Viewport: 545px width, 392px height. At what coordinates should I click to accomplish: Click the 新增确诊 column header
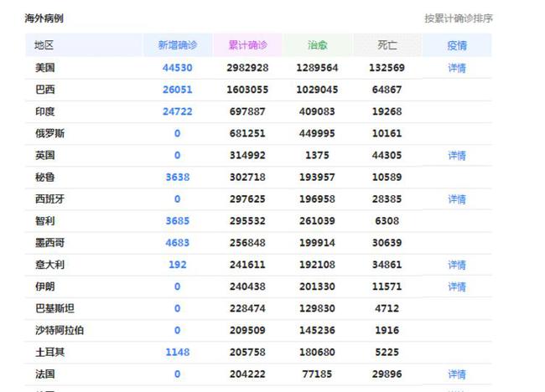177,45
